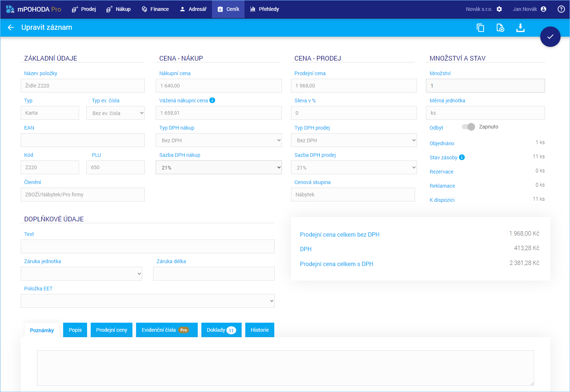Open the Ceník menu
Viewport: 570px width, 392px height.
click(228, 9)
